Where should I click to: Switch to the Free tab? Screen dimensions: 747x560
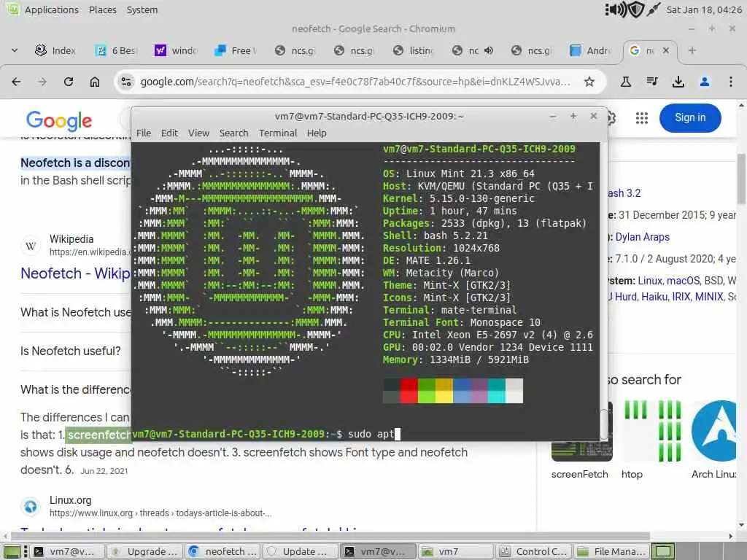(236, 50)
